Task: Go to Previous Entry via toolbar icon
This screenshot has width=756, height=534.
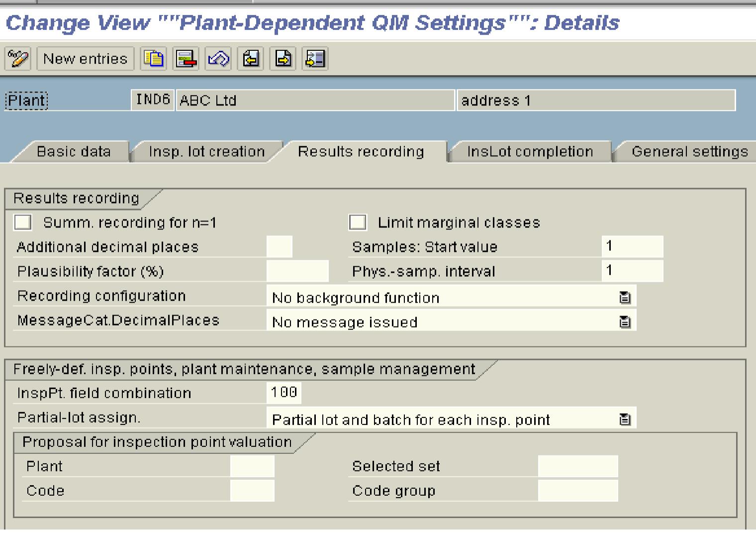Action: pyautogui.click(x=250, y=59)
